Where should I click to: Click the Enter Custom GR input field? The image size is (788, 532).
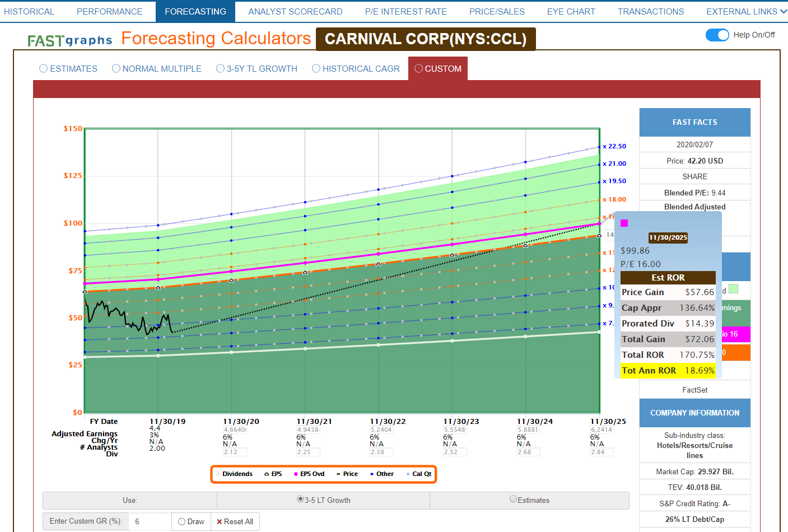pyautogui.click(x=150, y=521)
